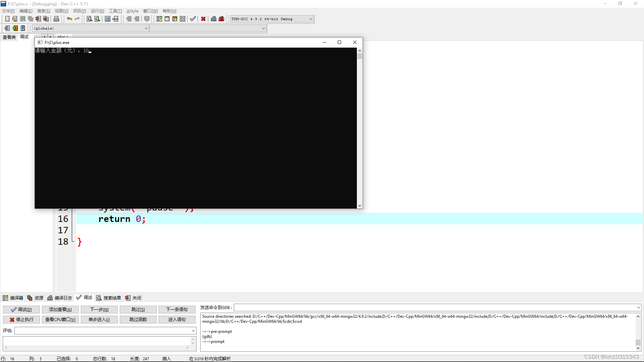Click the 跳过函数 skip function button
The width and height of the screenshot is (644, 362).
click(138, 319)
